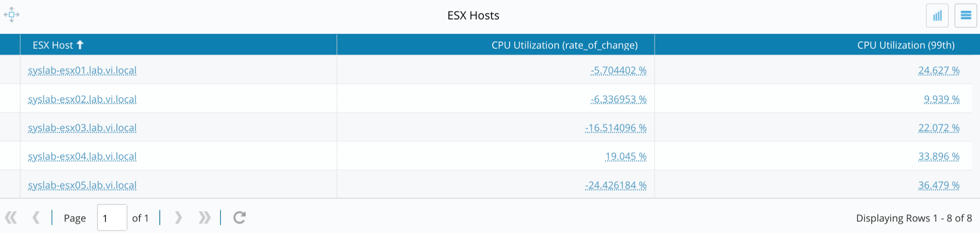Click the 19.045 % rate of change value

(x=626, y=157)
